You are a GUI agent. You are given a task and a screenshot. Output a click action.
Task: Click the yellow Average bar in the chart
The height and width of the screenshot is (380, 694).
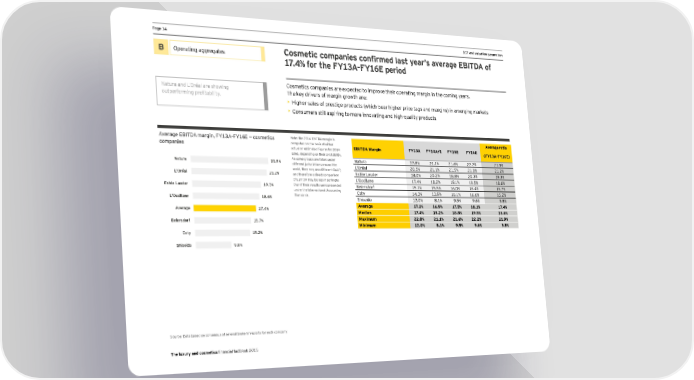[224, 208]
